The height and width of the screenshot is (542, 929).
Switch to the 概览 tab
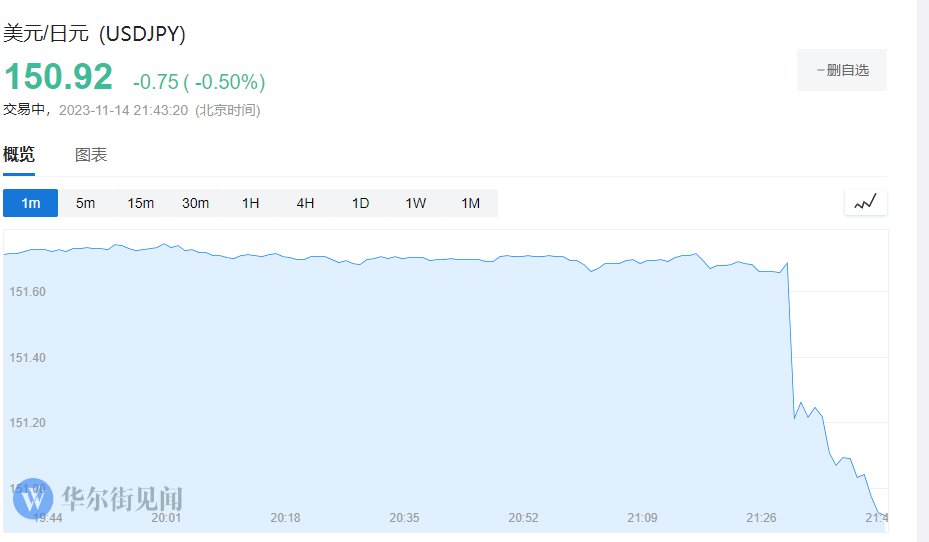[19, 155]
